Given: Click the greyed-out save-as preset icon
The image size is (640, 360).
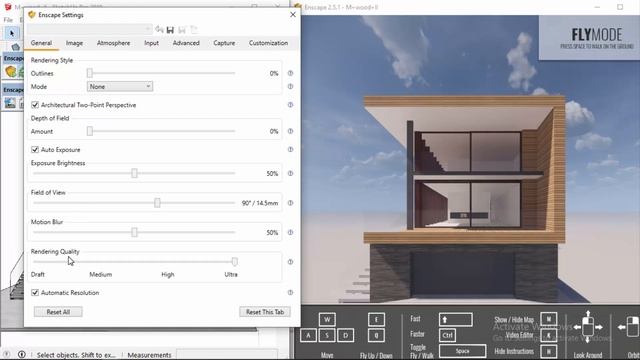Looking at the screenshot, I should coord(182,29).
